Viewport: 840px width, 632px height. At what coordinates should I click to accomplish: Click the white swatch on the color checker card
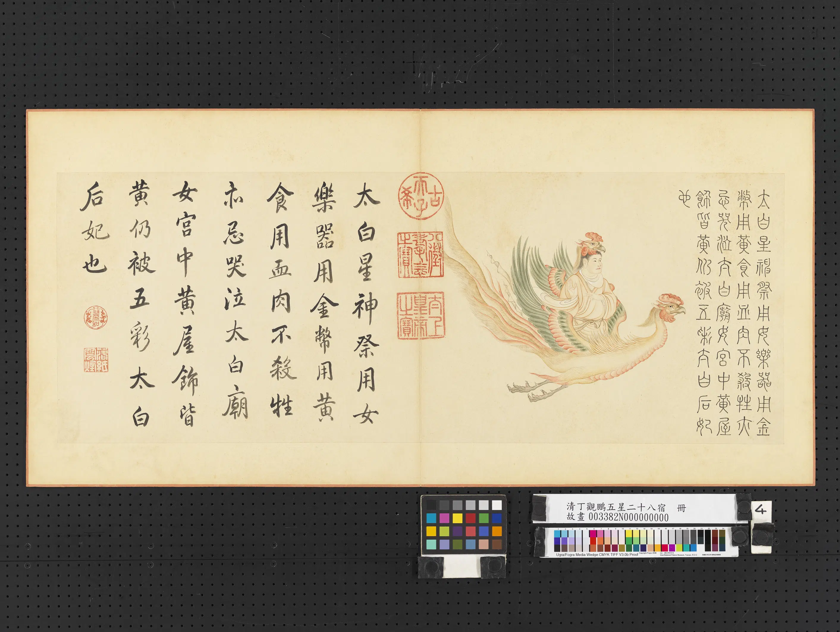[x=497, y=505]
